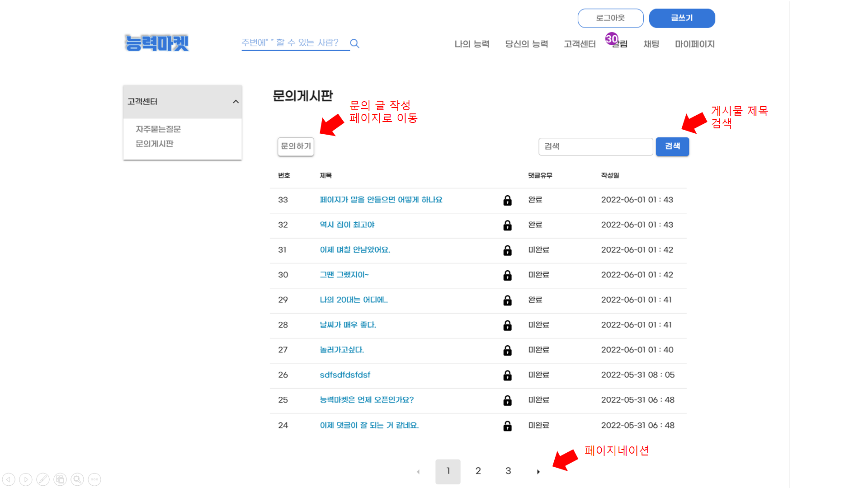Image resolution: width=868 pixels, height=488 pixels.
Task: Open post 페이지가 말을 안들으면 어떻게 하나요
Action: pyautogui.click(x=381, y=200)
